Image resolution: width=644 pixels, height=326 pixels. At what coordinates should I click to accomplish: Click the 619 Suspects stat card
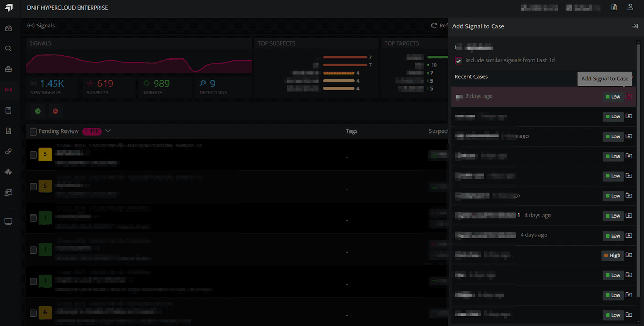(x=106, y=87)
